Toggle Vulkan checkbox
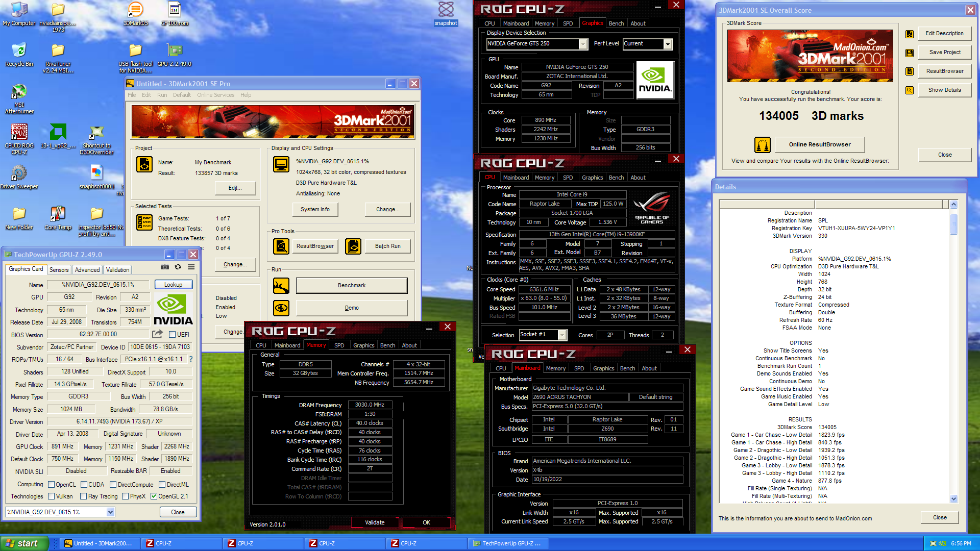Image resolution: width=980 pixels, height=551 pixels. point(51,496)
